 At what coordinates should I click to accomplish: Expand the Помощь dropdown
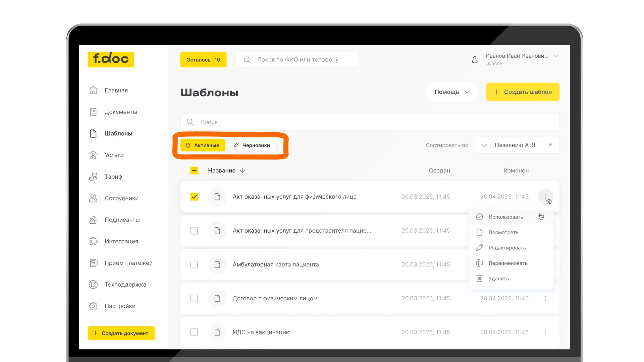click(451, 92)
